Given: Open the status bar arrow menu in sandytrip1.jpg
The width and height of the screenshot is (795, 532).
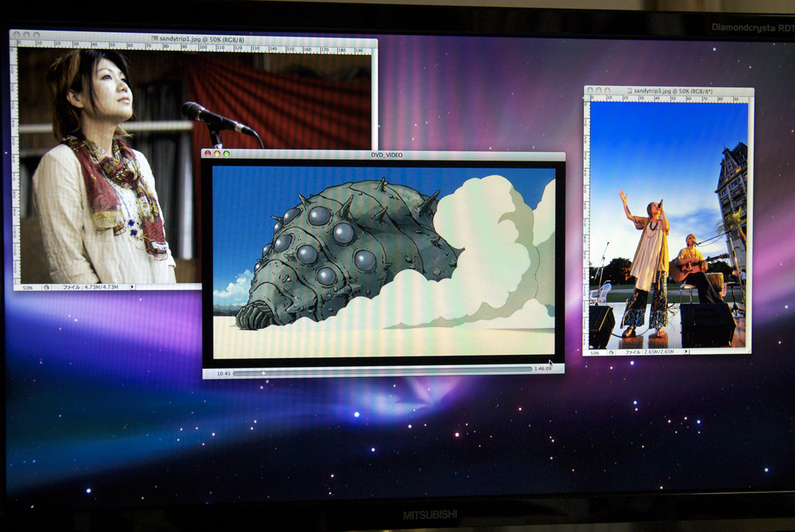Looking at the screenshot, I should click(x=132, y=287).
